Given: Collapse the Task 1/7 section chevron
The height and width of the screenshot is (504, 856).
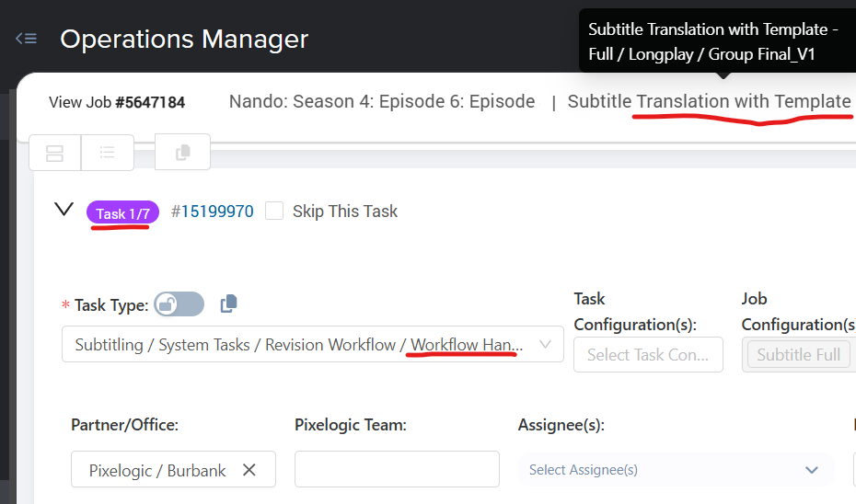Looking at the screenshot, I should [64, 210].
